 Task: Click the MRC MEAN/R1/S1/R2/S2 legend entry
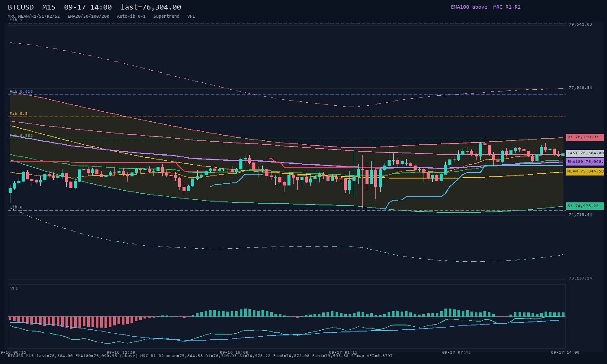[34, 16]
